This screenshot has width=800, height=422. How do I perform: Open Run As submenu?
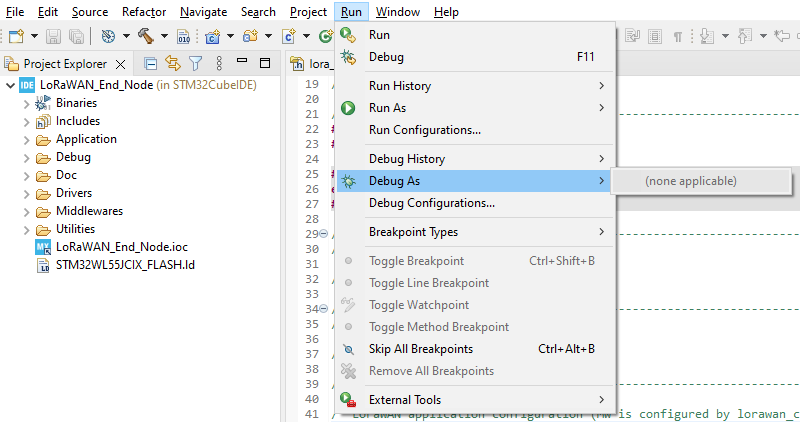(475, 108)
